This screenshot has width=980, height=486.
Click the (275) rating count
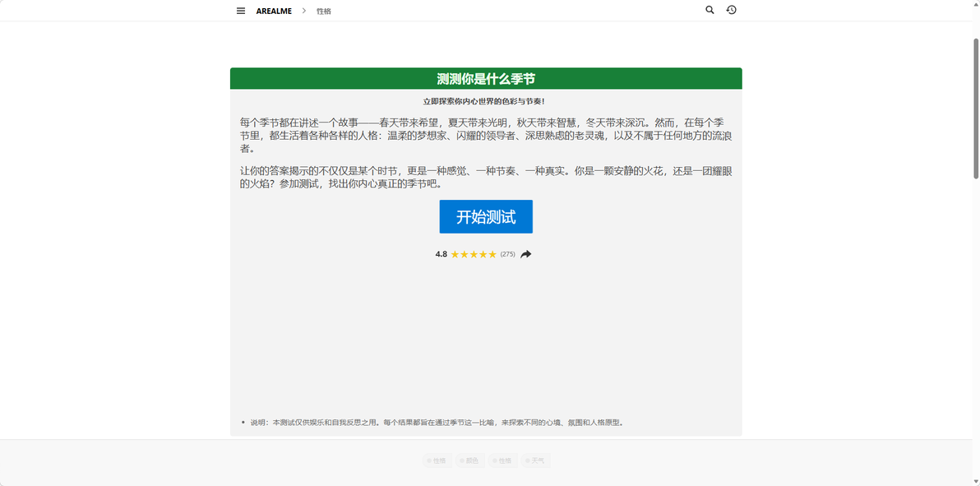(507, 254)
